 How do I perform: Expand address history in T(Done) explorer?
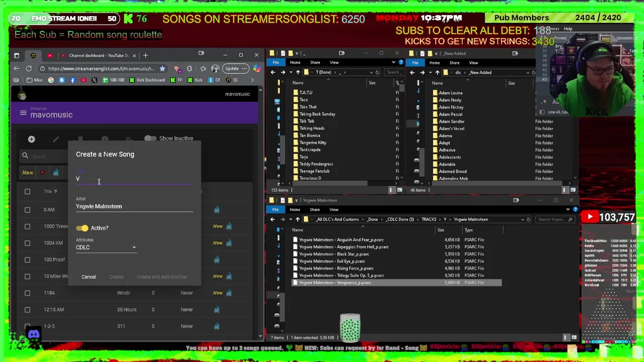click(371, 72)
